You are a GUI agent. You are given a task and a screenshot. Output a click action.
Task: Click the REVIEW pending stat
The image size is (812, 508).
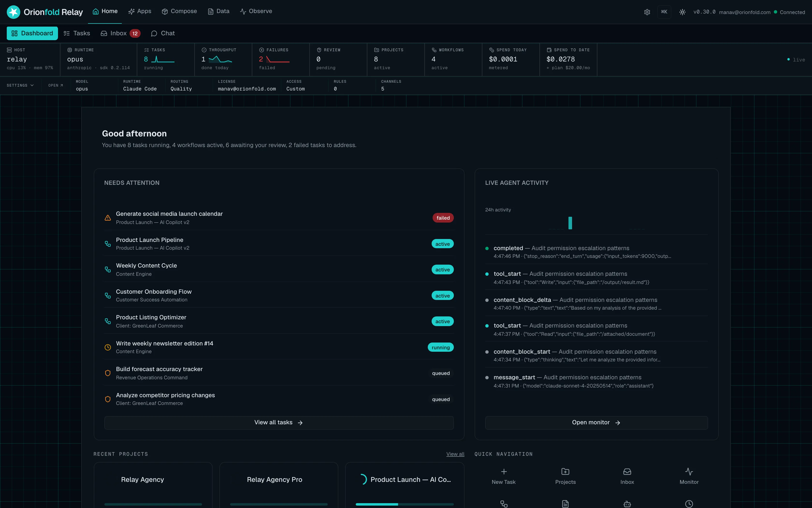click(338, 59)
